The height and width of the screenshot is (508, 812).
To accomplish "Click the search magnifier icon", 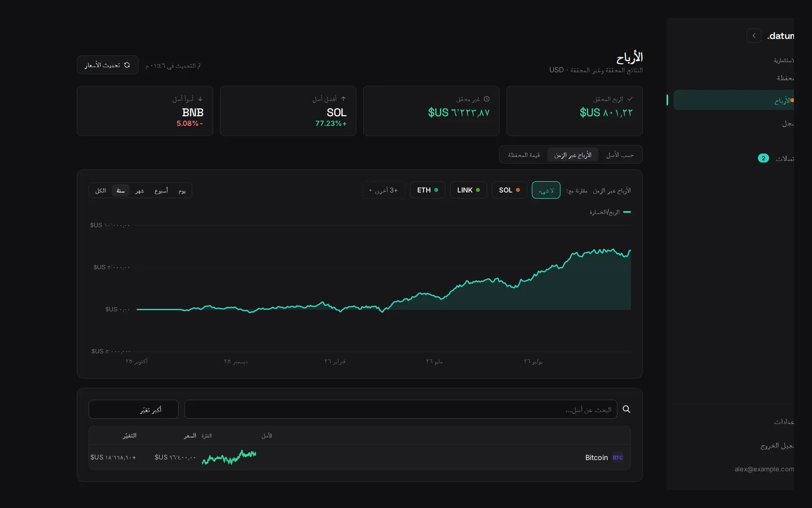I will click(x=626, y=409).
